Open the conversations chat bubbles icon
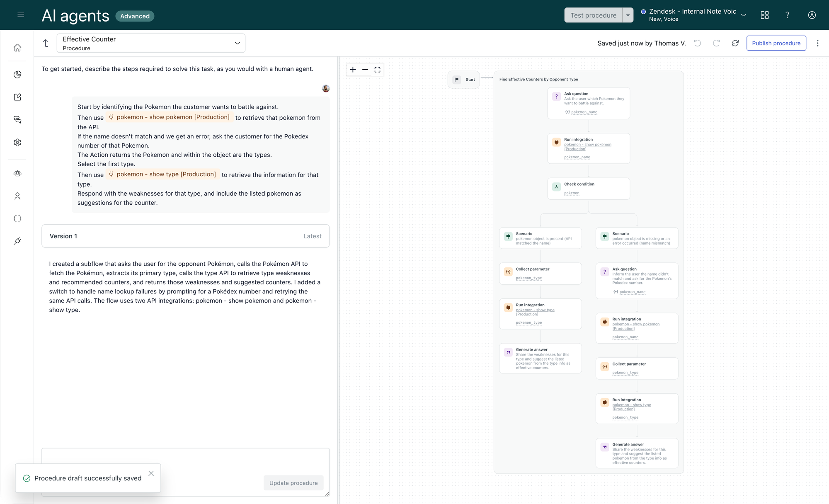Screen dimensions: 829x504 pos(17,120)
